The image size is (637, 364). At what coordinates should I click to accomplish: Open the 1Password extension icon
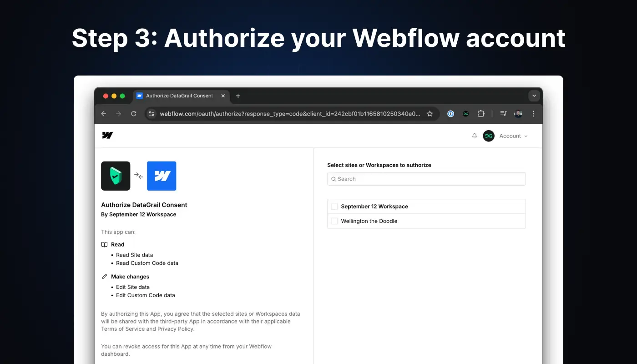450,114
